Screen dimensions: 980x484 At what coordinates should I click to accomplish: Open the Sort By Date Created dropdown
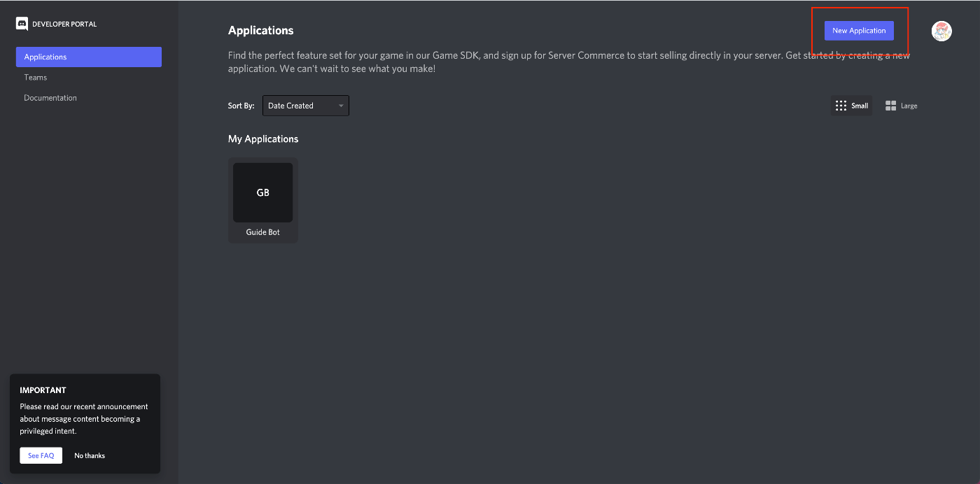click(306, 106)
